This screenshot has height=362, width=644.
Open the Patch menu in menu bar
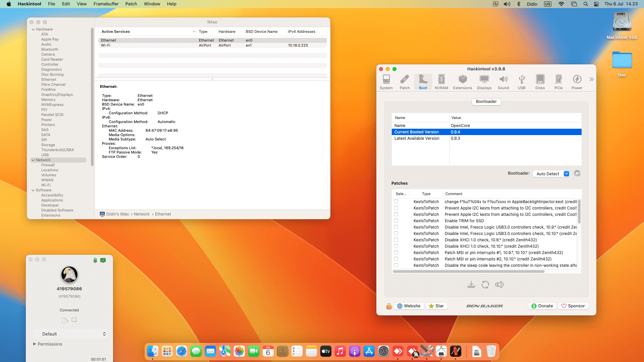pyautogui.click(x=131, y=4)
